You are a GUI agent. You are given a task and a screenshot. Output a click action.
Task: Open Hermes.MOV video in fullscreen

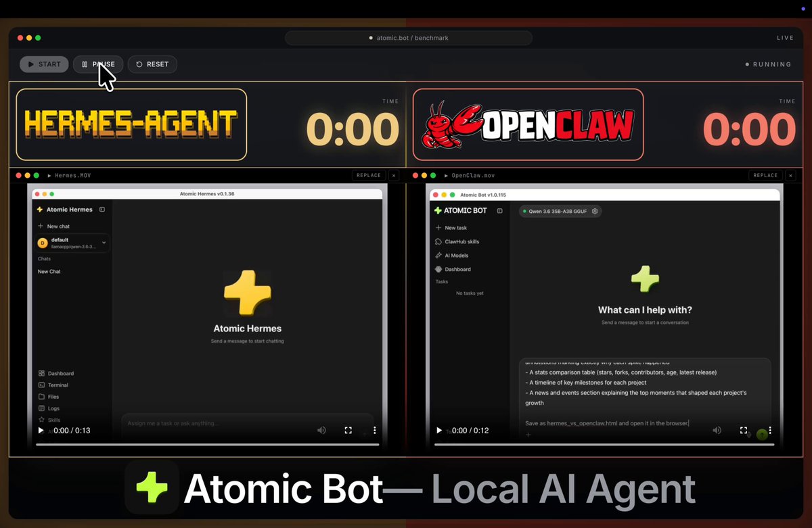click(x=348, y=430)
